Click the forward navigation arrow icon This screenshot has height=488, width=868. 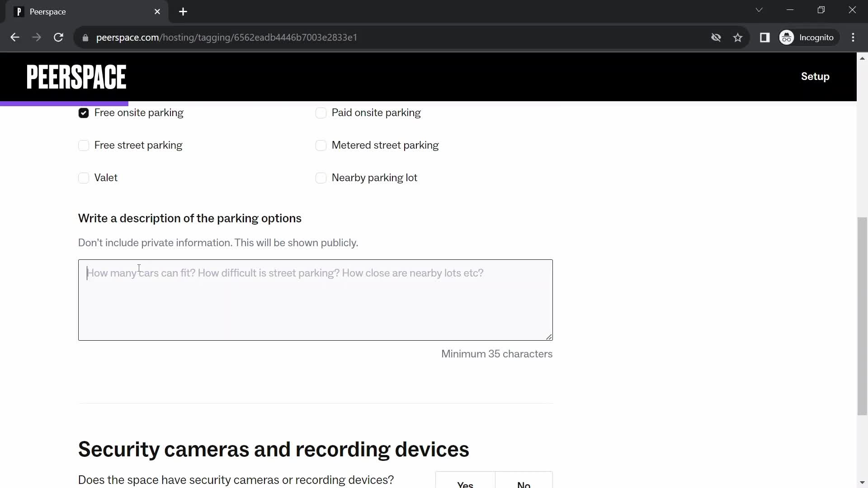pyautogui.click(x=36, y=37)
